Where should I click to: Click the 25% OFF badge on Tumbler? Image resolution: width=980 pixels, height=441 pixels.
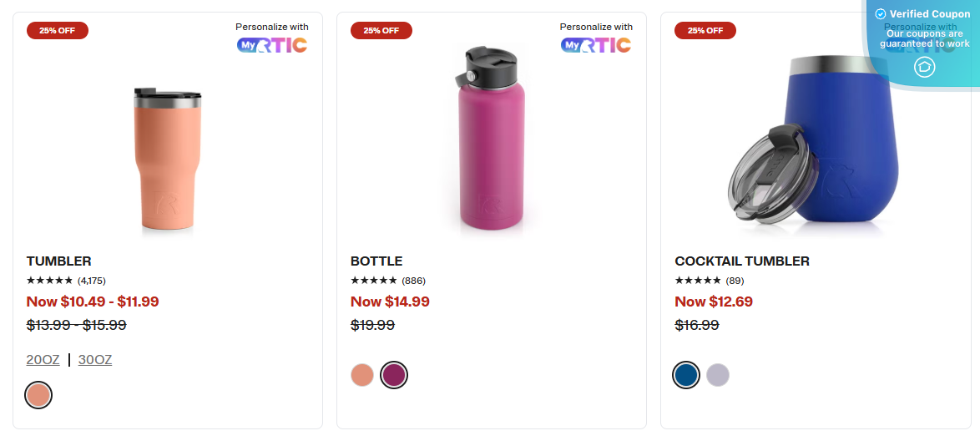[x=58, y=31]
